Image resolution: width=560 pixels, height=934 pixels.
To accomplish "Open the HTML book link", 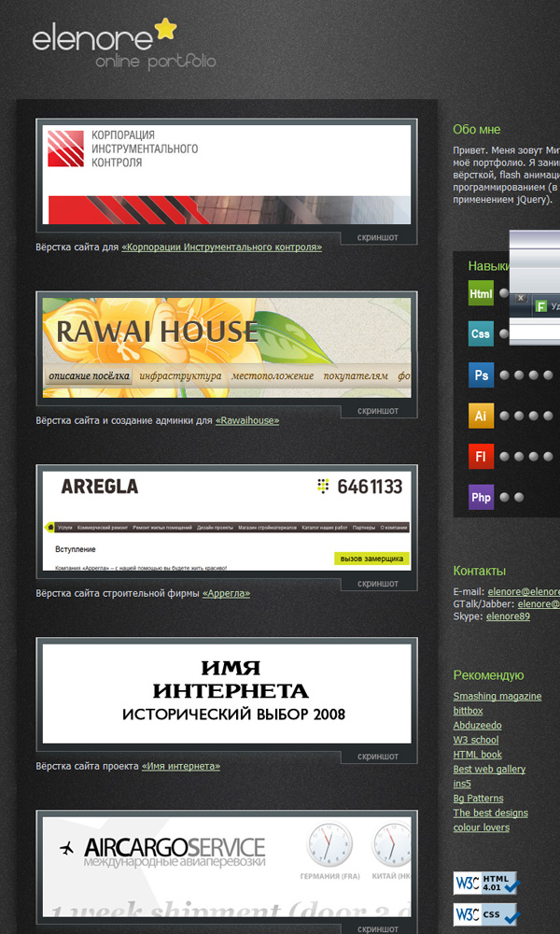I will click(x=477, y=755).
